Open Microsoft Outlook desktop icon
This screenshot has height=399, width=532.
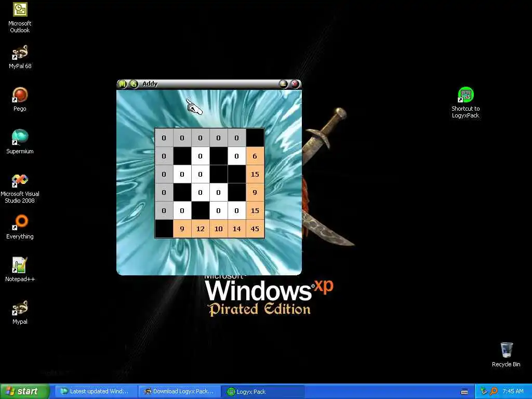(x=20, y=18)
